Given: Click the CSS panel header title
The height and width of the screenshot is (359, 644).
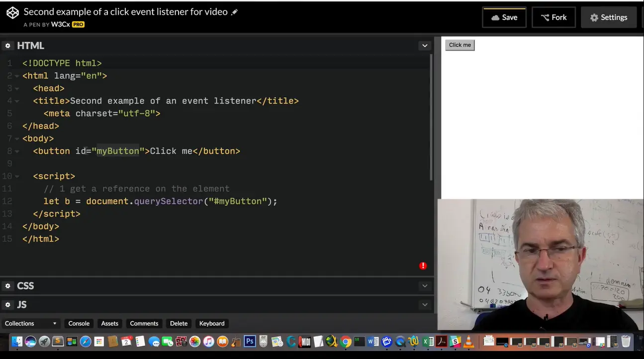Looking at the screenshot, I should point(25,286).
